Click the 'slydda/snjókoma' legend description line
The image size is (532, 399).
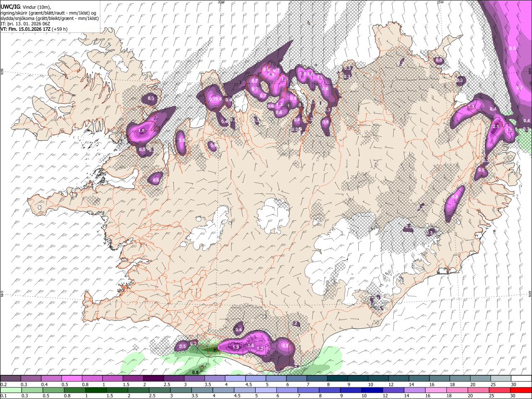point(50,18)
